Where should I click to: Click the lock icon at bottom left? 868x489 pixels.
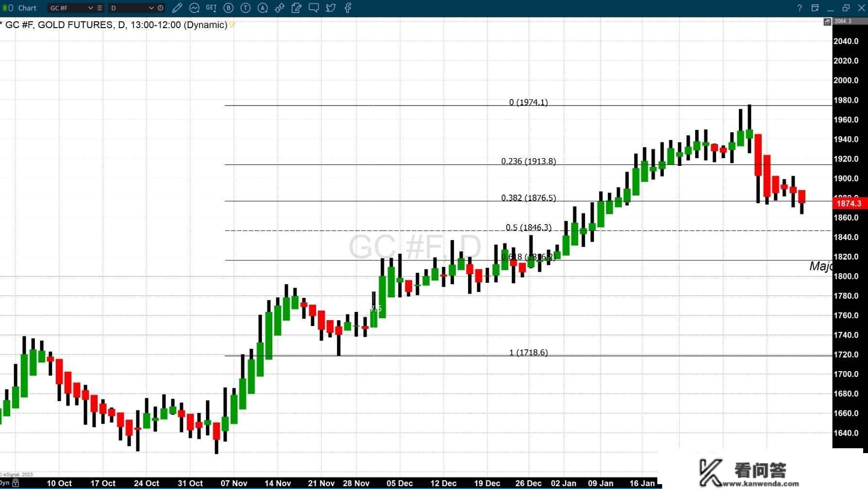point(16,483)
